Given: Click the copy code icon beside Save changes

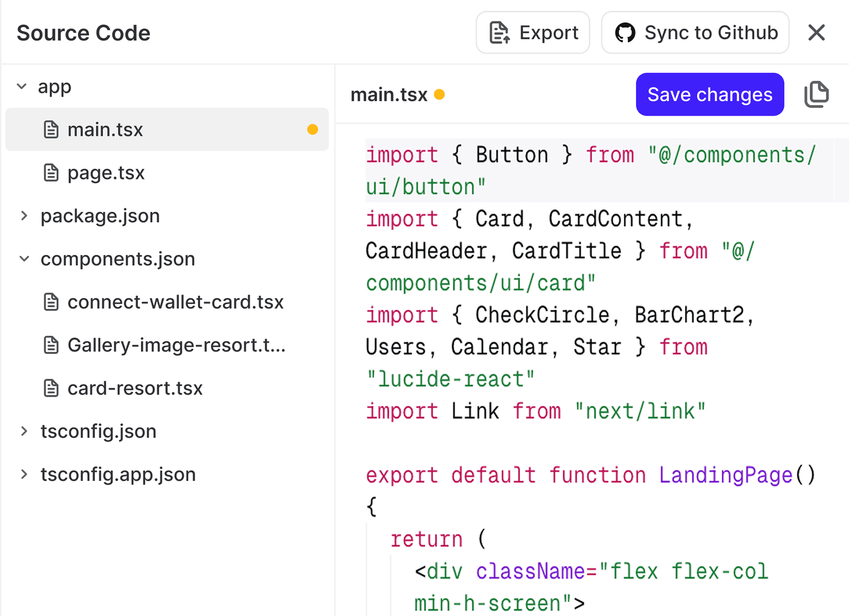Looking at the screenshot, I should [x=817, y=94].
